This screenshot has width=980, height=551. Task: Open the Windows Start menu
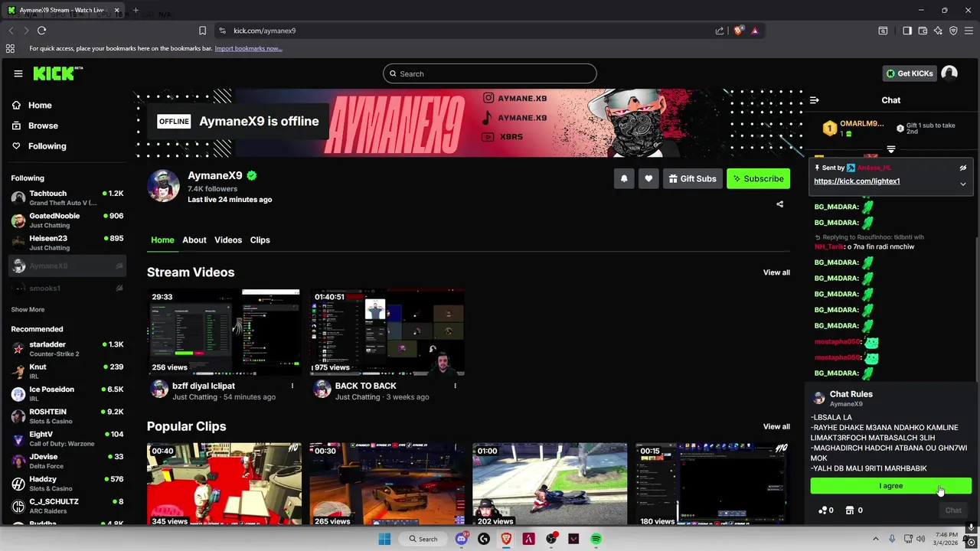[384, 539]
